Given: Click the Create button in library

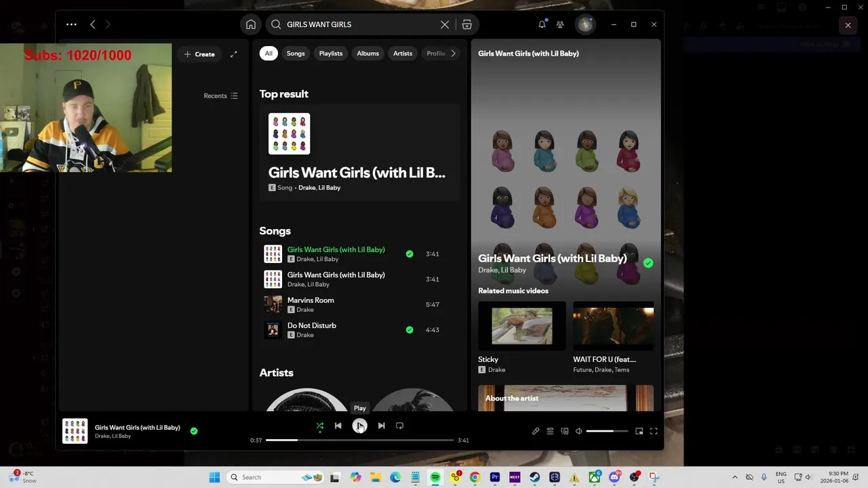Looking at the screenshot, I should (199, 54).
